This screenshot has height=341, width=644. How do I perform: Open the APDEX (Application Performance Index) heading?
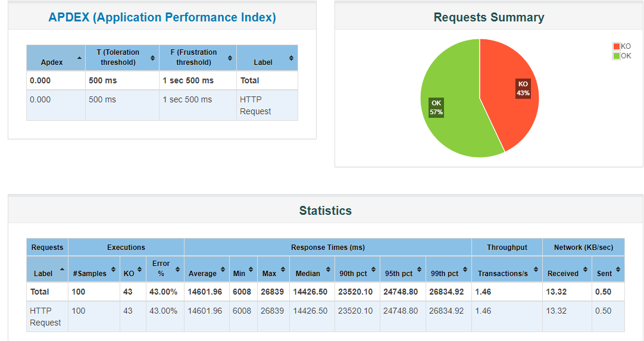pyautogui.click(x=162, y=17)
